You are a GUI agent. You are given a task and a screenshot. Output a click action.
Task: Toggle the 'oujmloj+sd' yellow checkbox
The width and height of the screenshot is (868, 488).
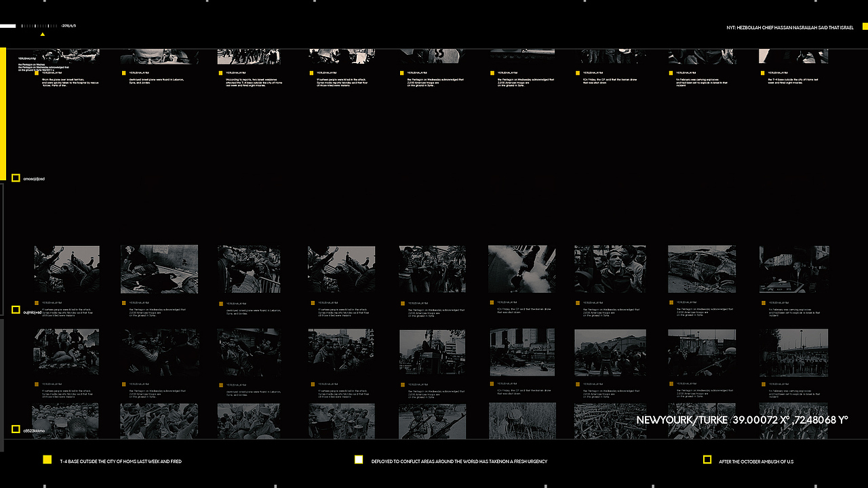coord(16,310)
